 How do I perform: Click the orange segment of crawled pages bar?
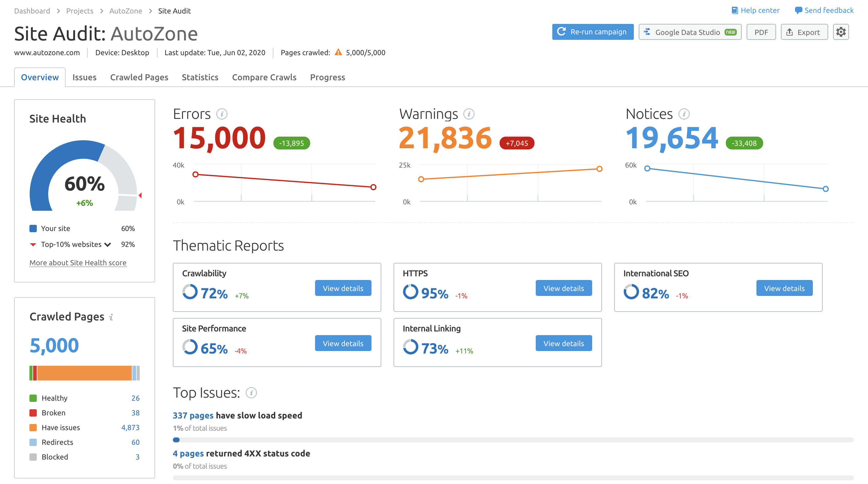84,373
